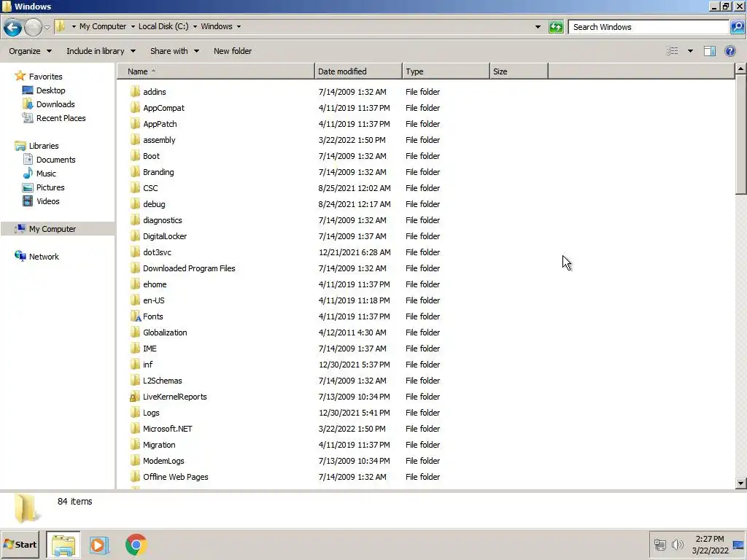Sort by the Type column header
747x560 pixels.
[446, 71]
